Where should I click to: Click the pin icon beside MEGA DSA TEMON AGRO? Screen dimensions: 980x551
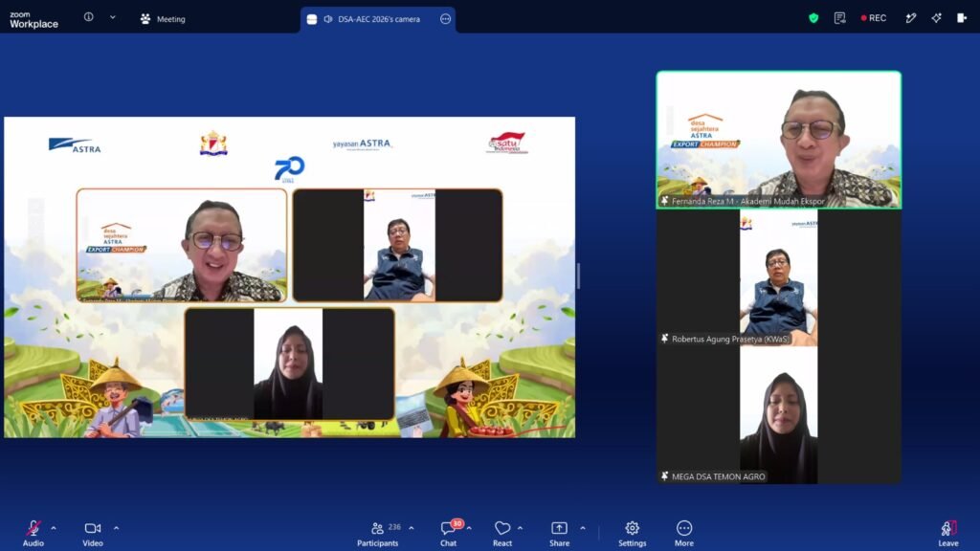pyautogui.click(x=664, y=476)
